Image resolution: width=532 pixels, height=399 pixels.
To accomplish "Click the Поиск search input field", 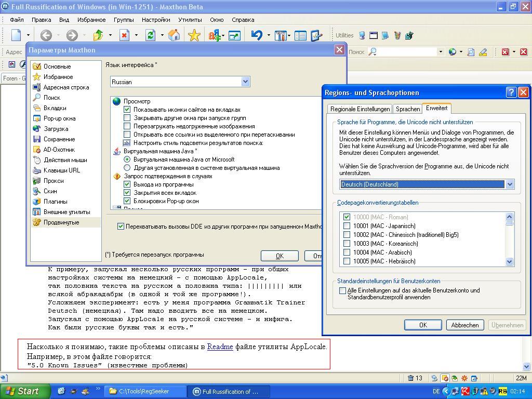I will [406, 52].
